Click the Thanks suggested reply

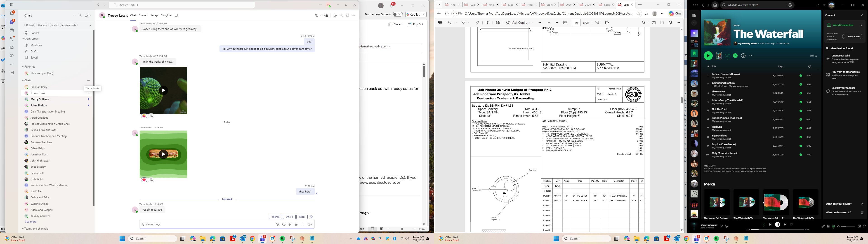point(275,217)
